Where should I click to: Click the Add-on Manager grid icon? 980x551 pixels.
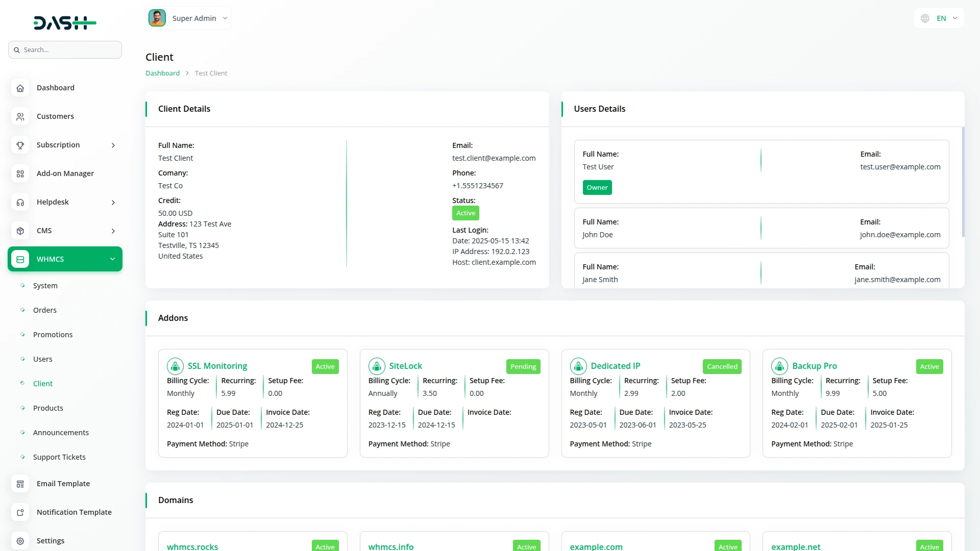click(20, 173)
